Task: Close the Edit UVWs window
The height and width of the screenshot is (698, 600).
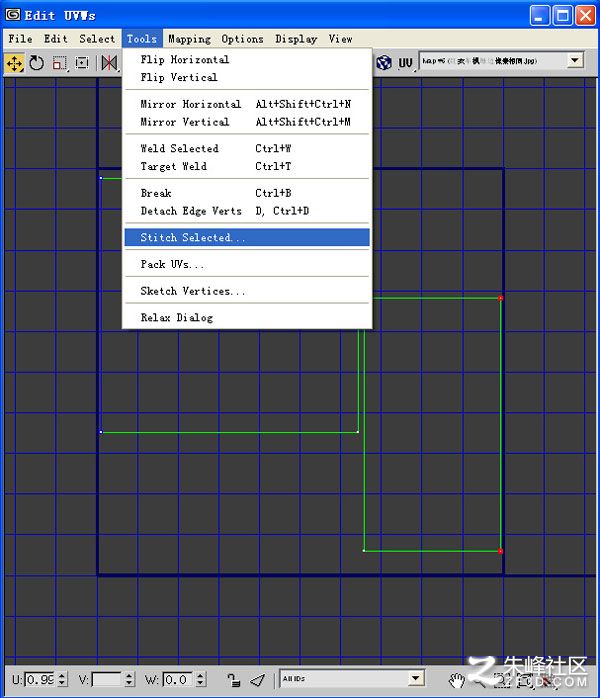Action: (x=585, y=16)
